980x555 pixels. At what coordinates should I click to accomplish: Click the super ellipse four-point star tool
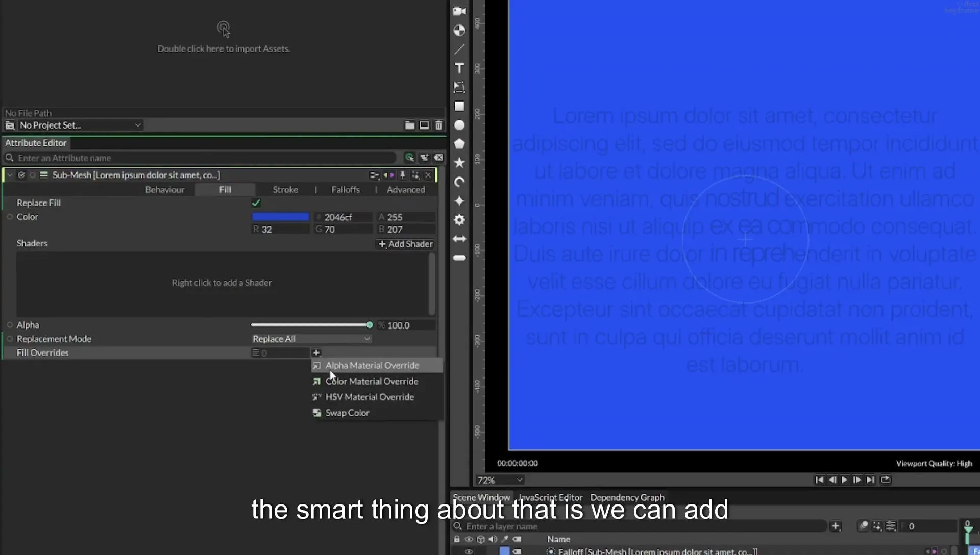point(459,201)
